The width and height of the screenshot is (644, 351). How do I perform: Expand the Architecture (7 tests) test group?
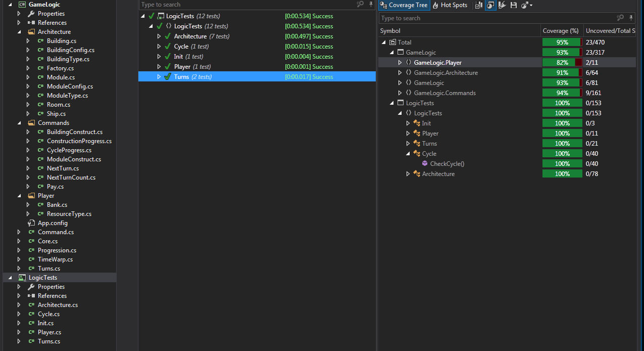(159, 36)
